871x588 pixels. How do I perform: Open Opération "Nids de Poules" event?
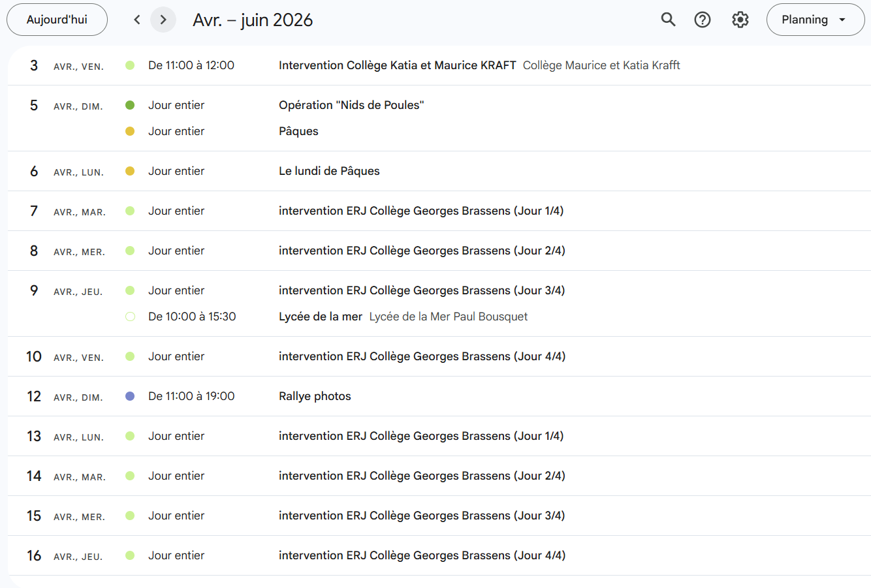(x=351, y=105)
